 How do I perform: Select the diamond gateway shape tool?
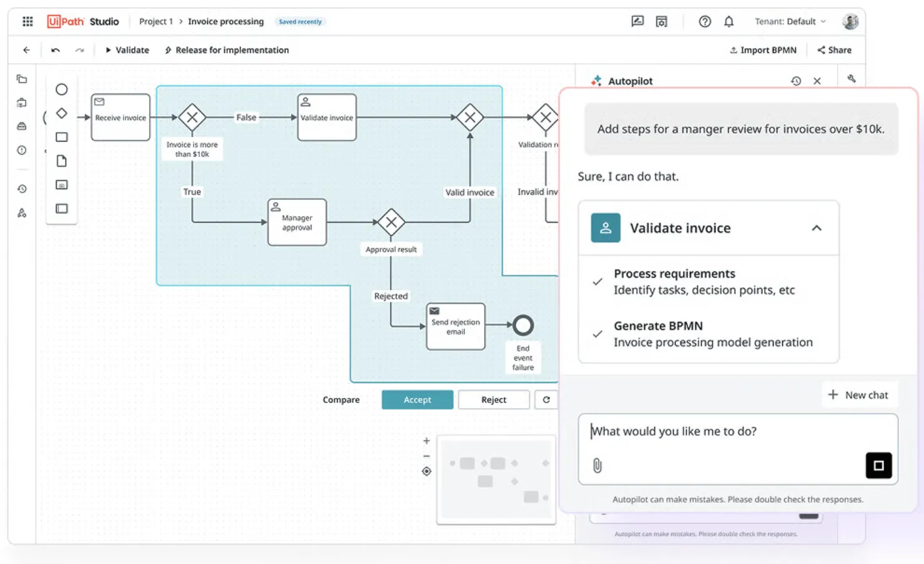point(61,113)
